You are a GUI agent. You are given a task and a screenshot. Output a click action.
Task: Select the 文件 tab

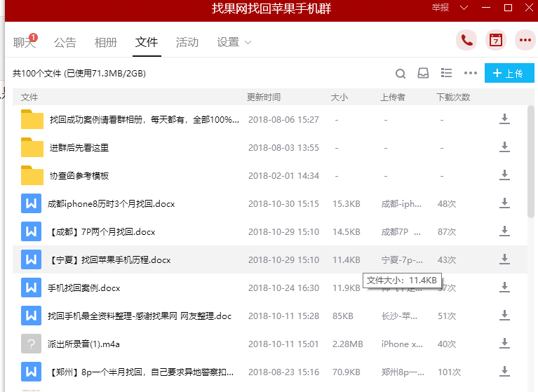(147, 42)
